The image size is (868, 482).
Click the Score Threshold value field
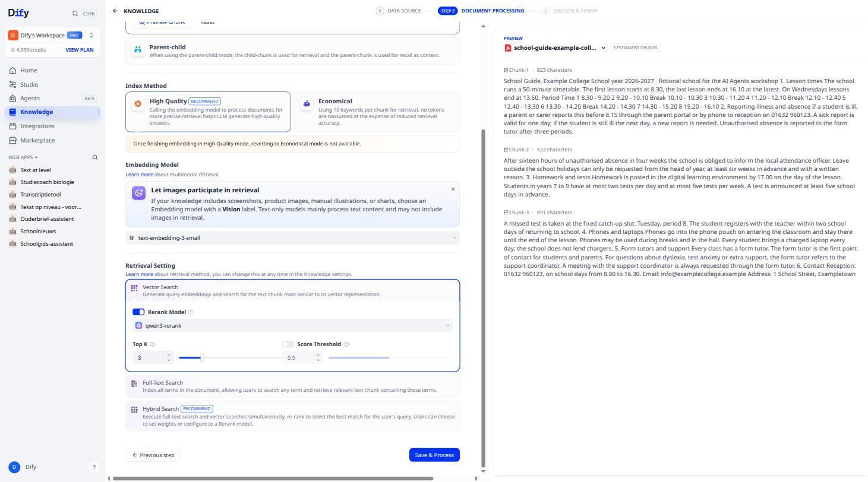298,357
